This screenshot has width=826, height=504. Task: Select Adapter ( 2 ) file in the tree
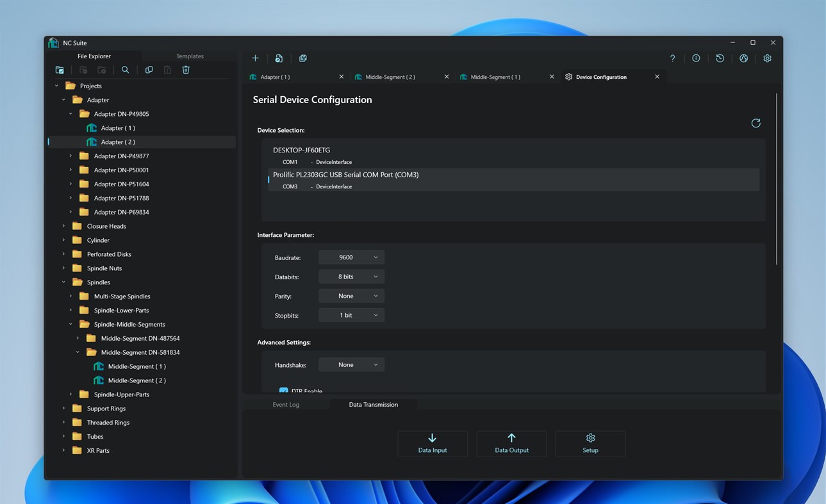coord(142,142)
